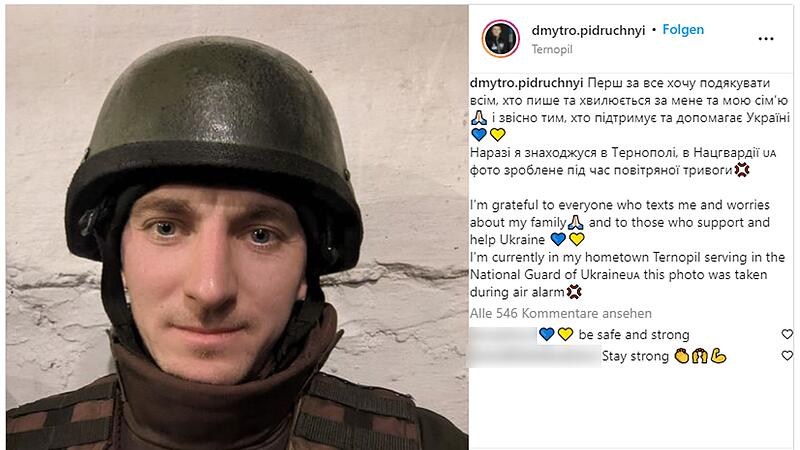Follow the account via Folgen
This screenshot has width=800, height=450.
pos(683,30)
